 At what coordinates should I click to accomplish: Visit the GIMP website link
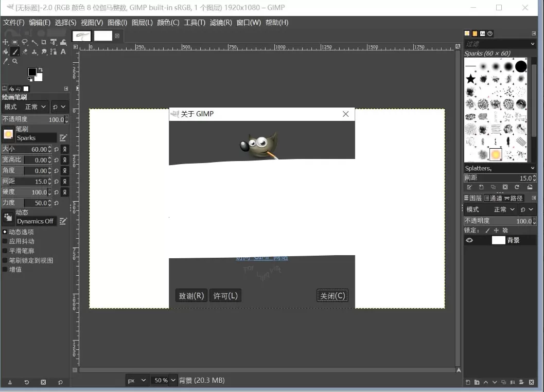click(262, 257)
